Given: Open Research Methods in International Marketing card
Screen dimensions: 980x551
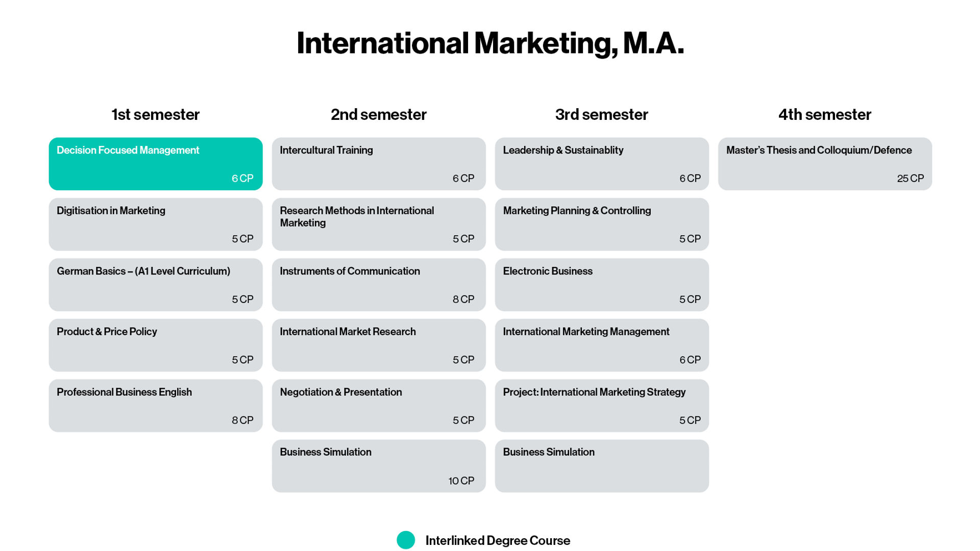Looking at the screenshot, I should pos(379,224).
